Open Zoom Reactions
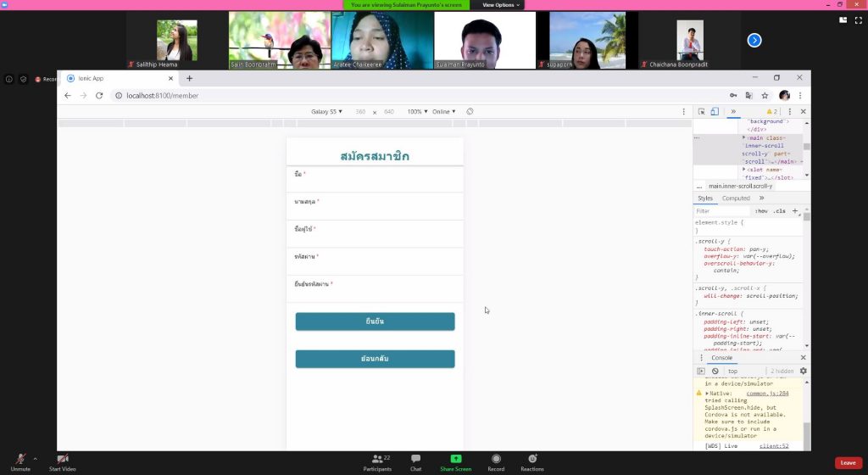 (532, 459)
